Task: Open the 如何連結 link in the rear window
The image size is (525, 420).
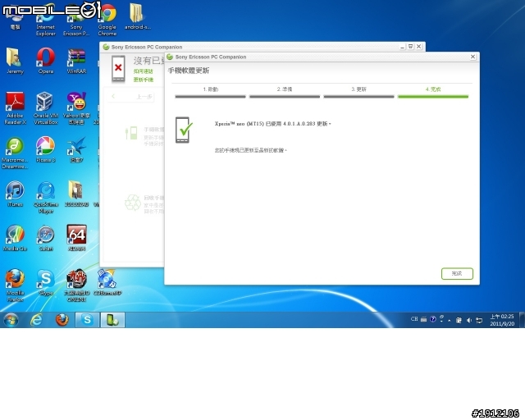Action: [x=144, y=71]
